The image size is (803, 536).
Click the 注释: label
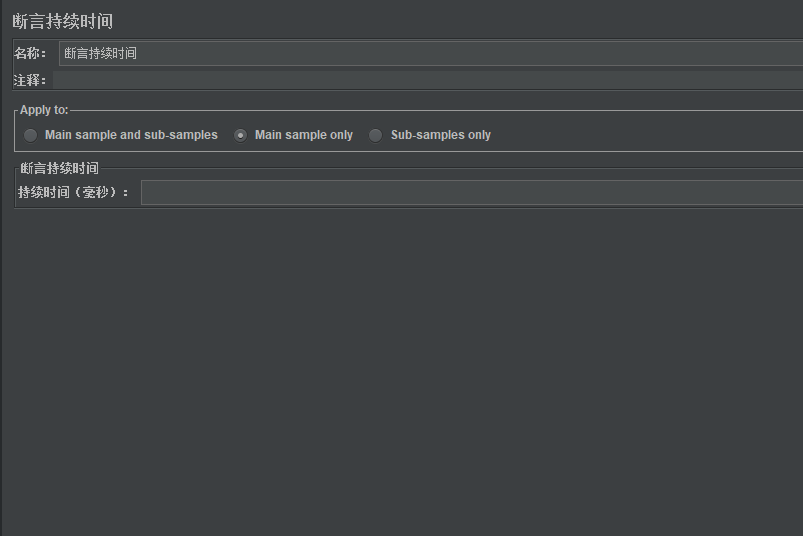[x=30, y=80]
